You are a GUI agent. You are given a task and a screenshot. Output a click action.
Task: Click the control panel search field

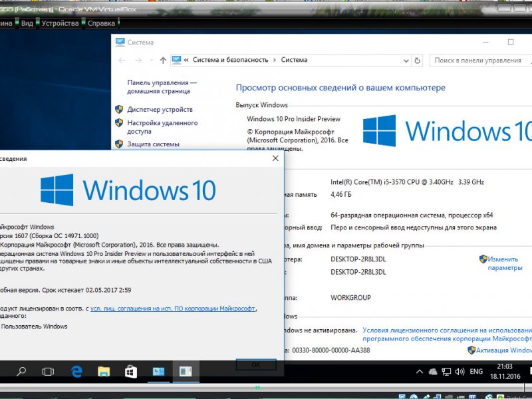click(480, 61)
